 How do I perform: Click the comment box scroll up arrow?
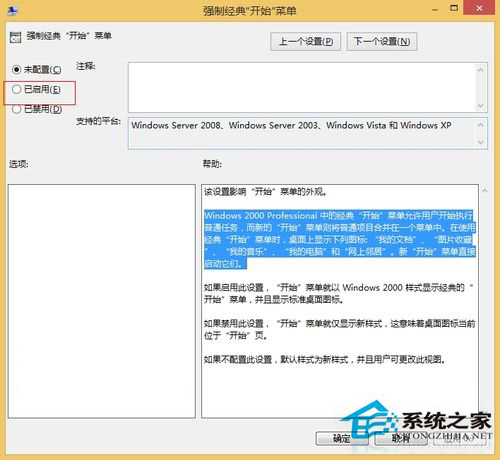(480, 70)
